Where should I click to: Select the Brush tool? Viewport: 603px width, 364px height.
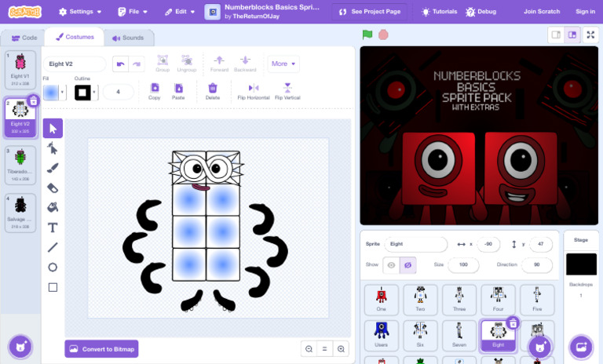coord(53,168)
